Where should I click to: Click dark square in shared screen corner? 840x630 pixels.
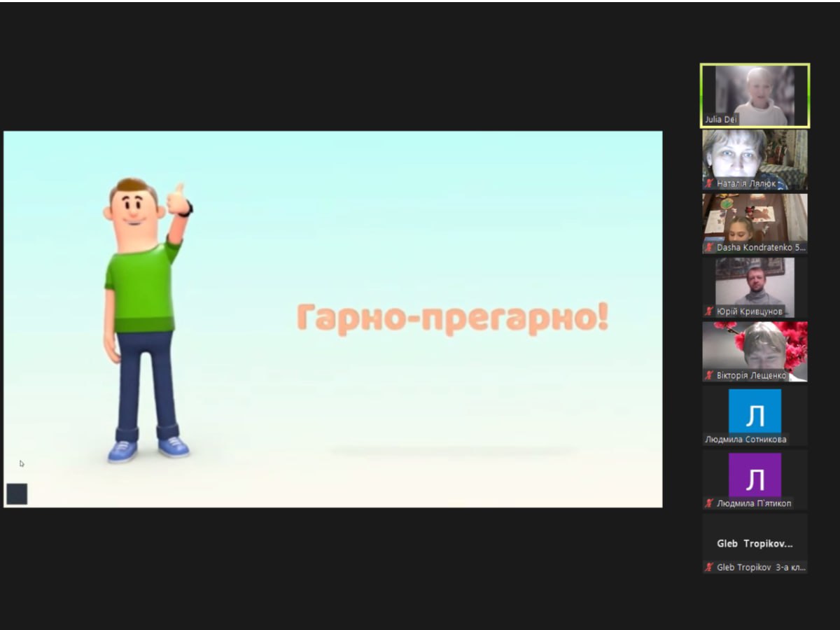(17, 493)
